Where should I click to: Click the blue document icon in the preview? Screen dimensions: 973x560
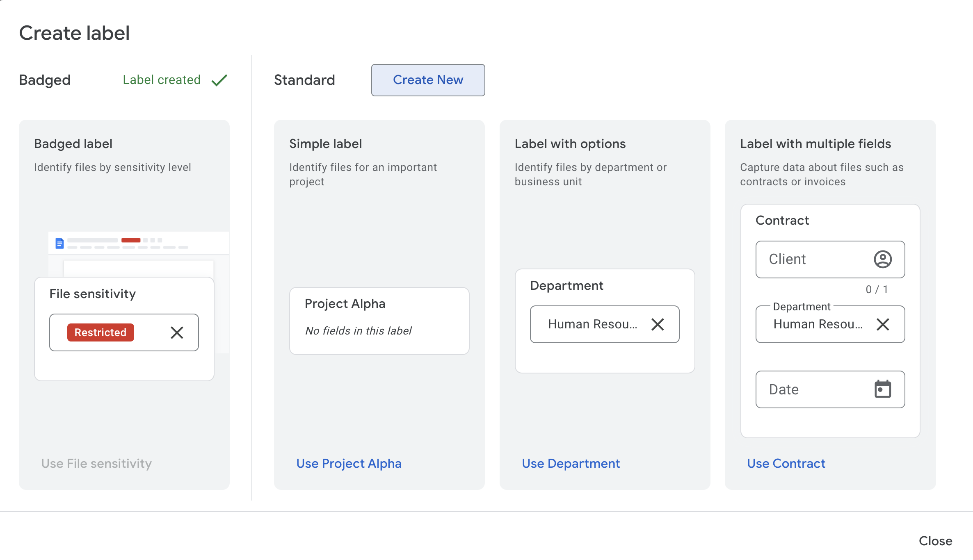pos(59,244)
